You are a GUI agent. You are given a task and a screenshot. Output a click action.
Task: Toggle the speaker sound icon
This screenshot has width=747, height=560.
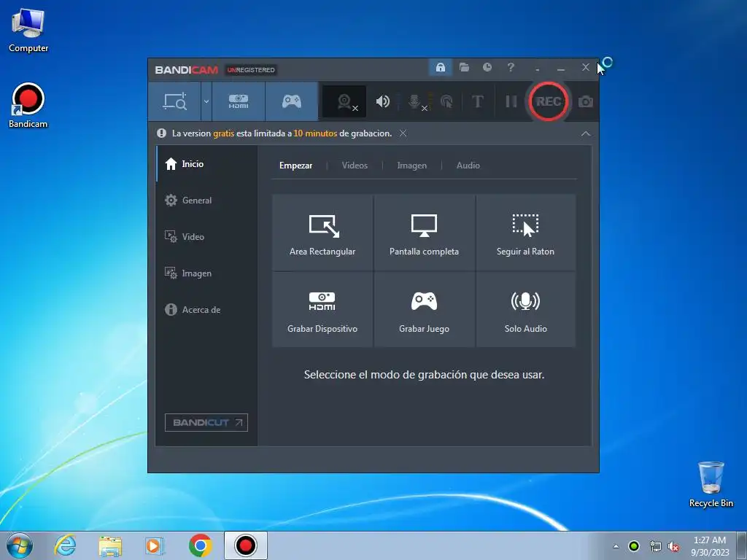pos(382,101)
